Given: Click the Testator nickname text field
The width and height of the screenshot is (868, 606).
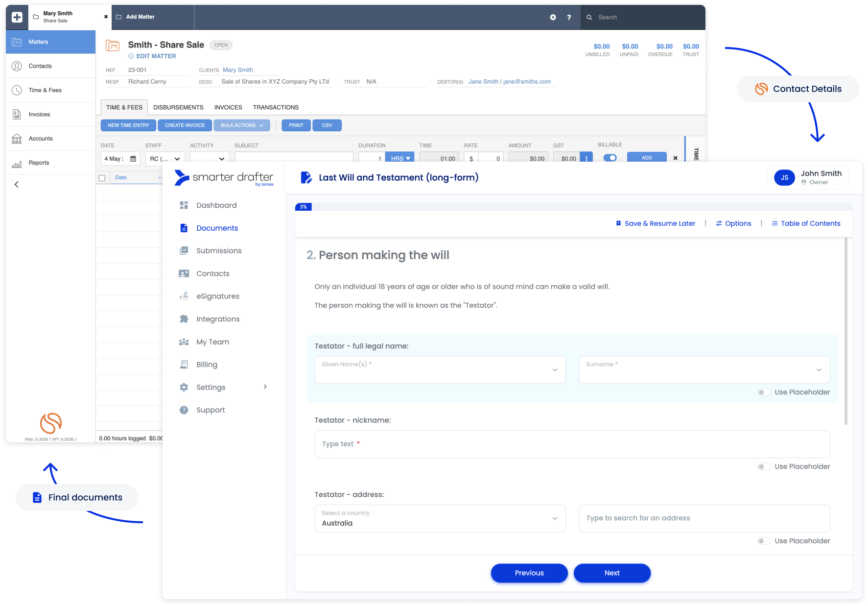Looking at the screenshot, I should coord(572,444).
